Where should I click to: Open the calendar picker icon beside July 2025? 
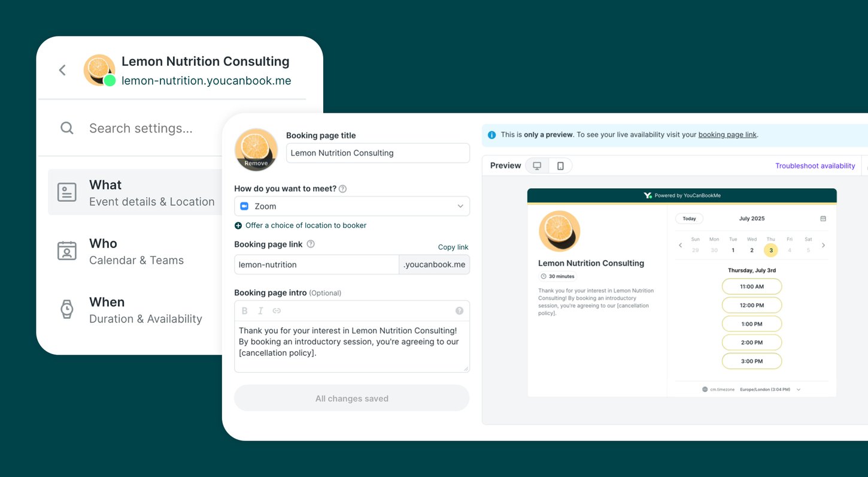[823, 218]
